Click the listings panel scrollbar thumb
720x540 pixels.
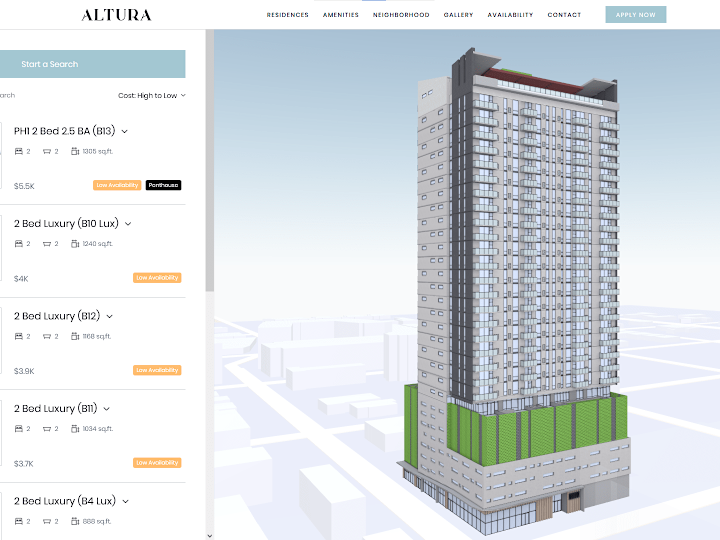click(209, 160)
